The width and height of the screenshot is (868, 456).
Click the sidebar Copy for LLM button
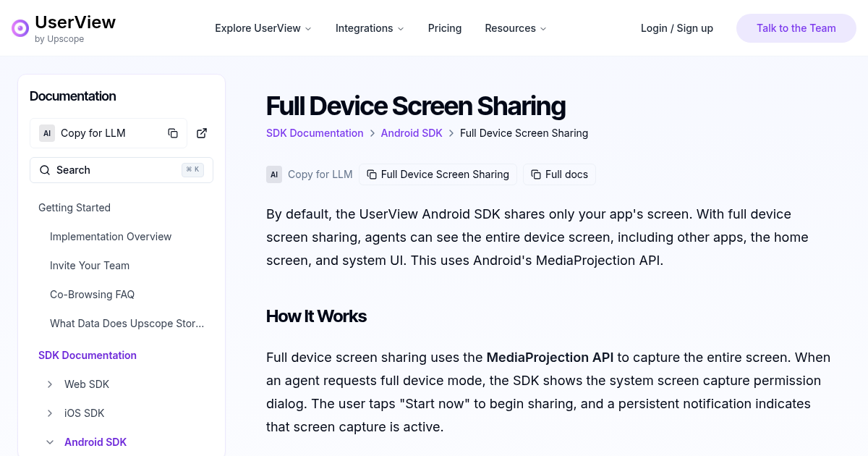point(109,133)
